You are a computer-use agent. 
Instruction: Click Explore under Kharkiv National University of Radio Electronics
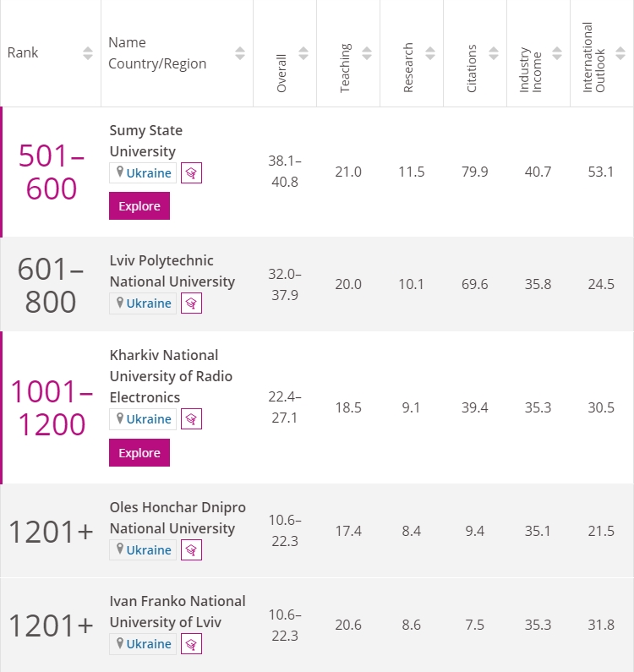139,453
